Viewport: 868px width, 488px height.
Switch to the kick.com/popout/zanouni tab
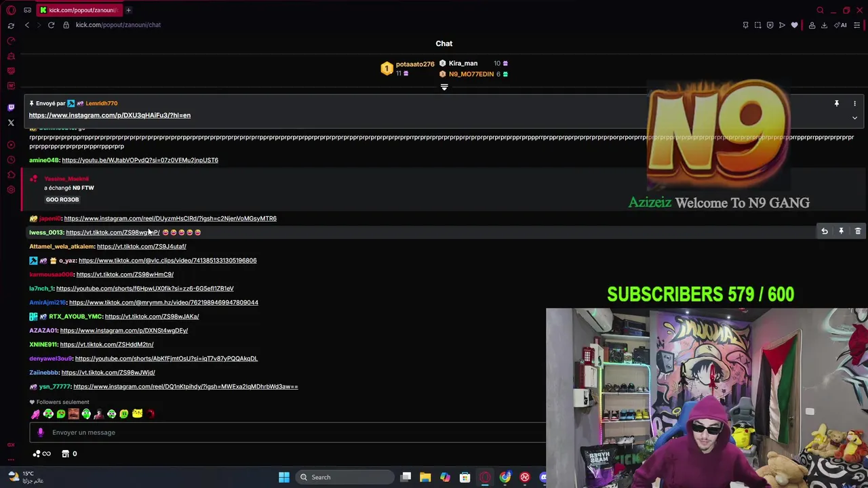(x=79, y=10)
